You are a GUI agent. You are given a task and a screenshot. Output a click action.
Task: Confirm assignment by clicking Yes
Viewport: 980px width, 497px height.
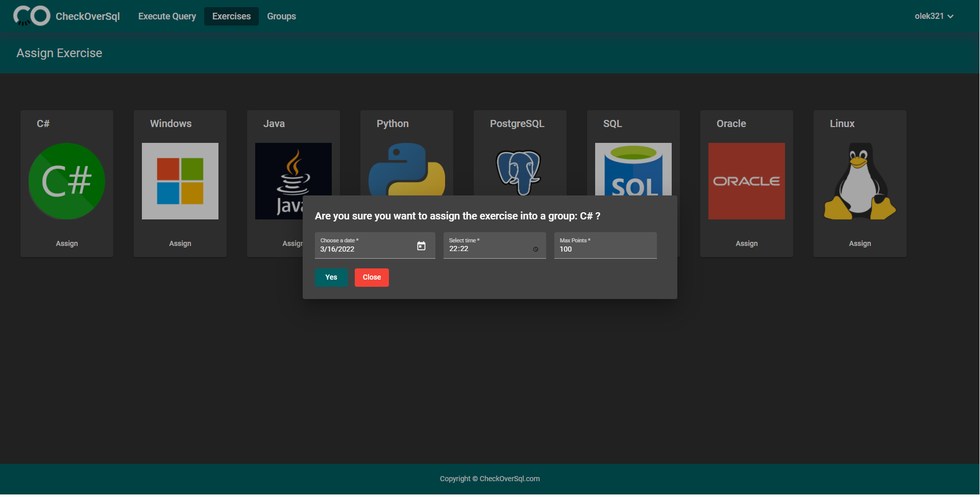tap(331, 277)
